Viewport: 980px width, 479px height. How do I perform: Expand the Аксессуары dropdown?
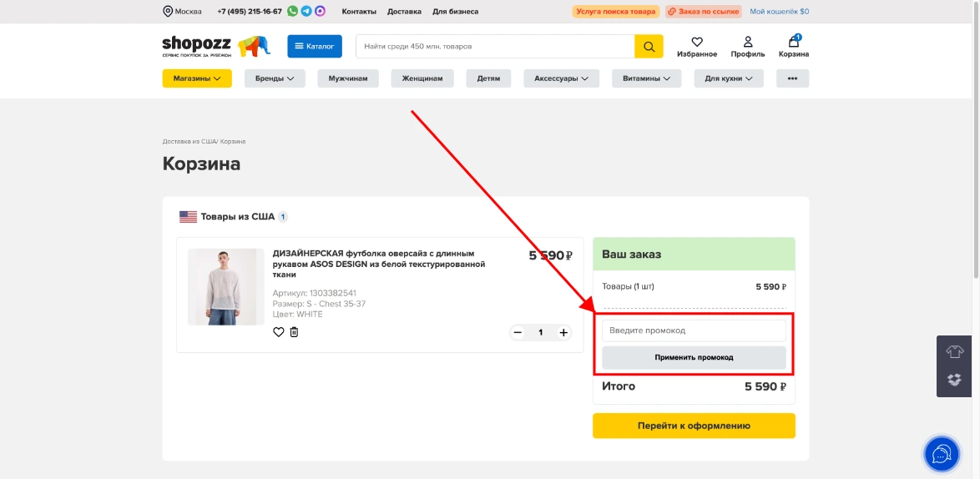click(561, 78)
